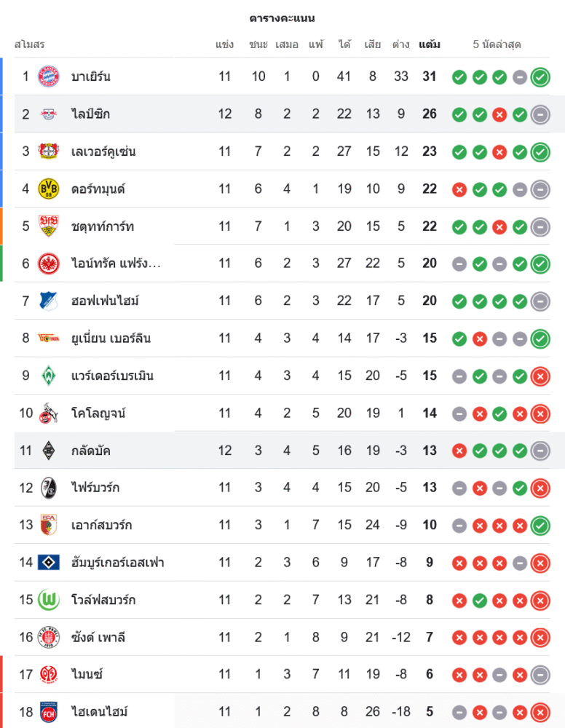Click Bayern's latest match win indicator
Screen dimensions: 565x728
(540, 76)
